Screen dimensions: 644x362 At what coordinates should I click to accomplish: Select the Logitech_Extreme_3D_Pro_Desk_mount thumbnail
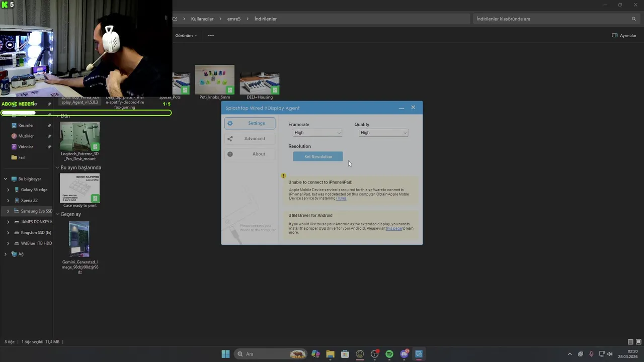(x=79, y=136)
